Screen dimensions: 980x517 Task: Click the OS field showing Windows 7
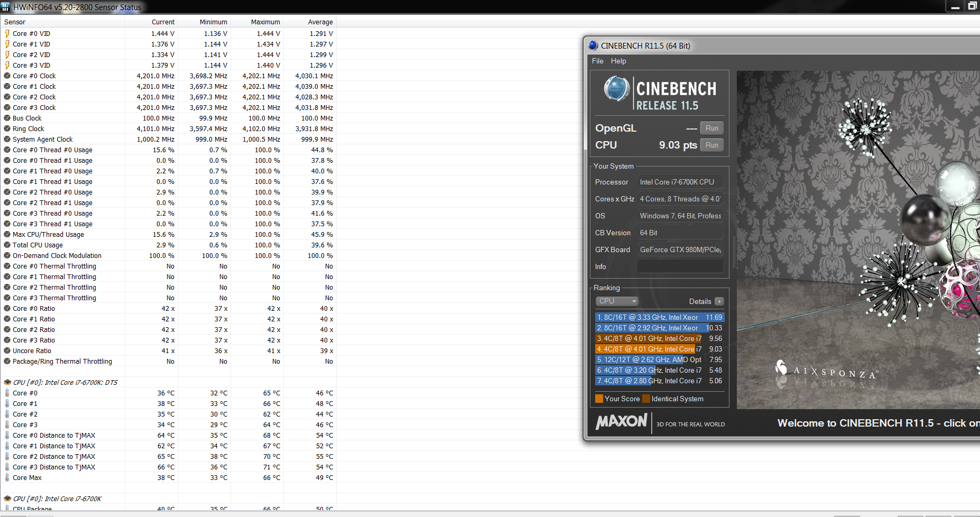680,216
